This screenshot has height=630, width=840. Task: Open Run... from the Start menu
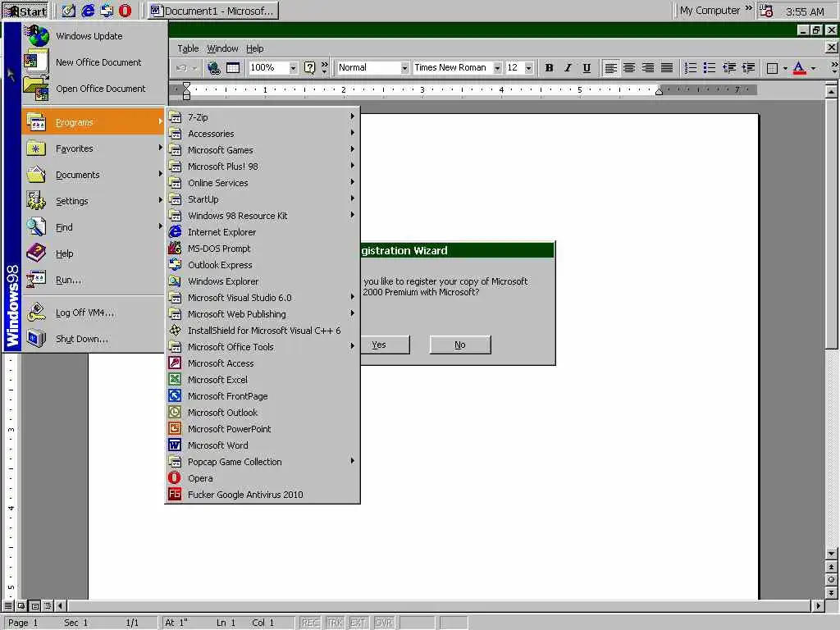pos(93,280)
